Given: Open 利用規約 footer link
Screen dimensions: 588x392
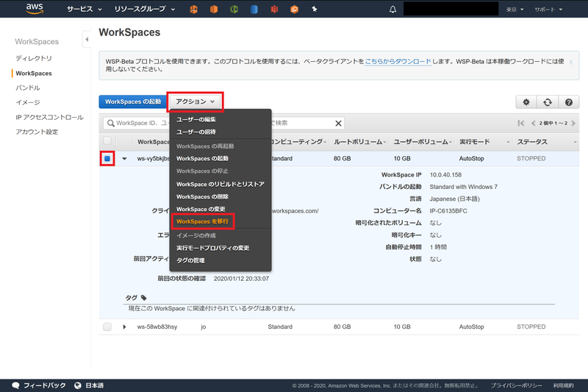Looking at the screenshot, I should [563, 385].
